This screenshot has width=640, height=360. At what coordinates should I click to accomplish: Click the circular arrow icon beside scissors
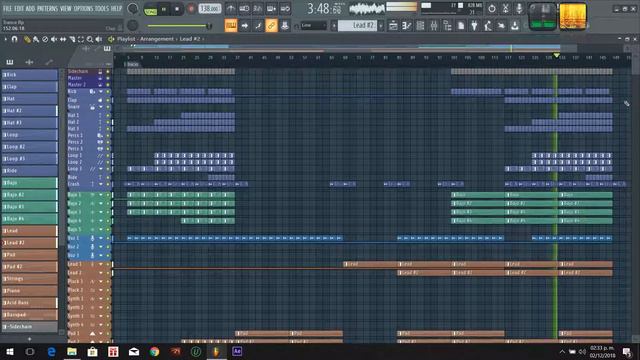click(x=492, y=8)
